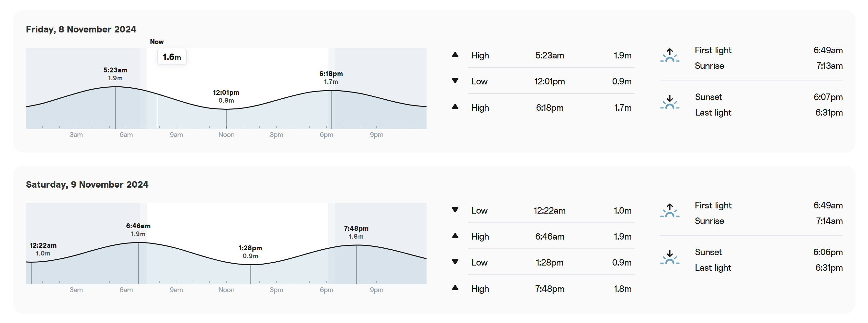The image size is (868, 323).
Task: Click down-arrow icon beside Saturday 1:28pm Low
Action: pos(455,262)
